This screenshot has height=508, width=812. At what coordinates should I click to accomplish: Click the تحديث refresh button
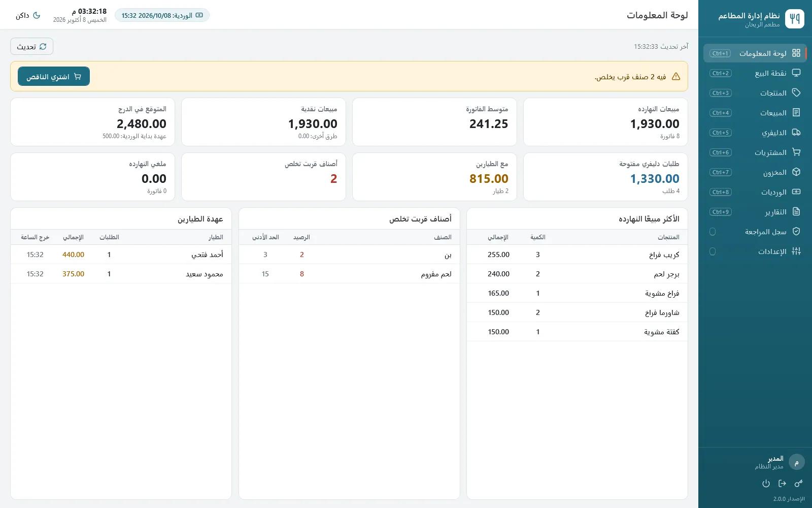(x=31, y=47)
